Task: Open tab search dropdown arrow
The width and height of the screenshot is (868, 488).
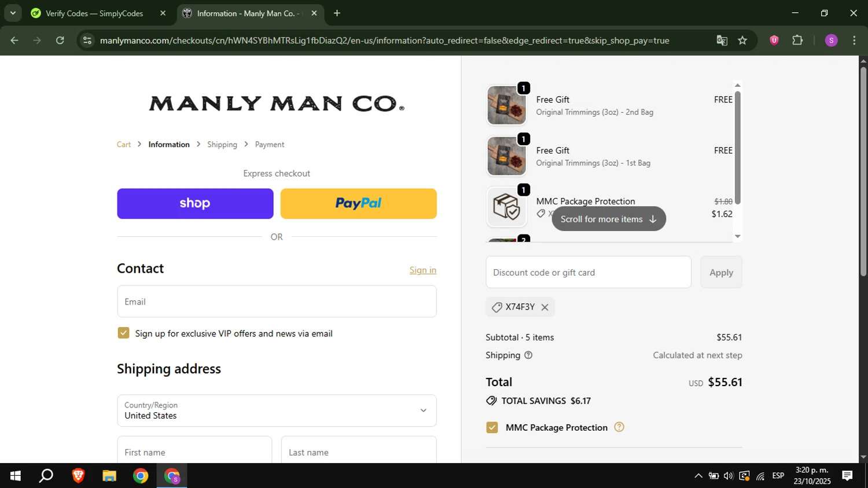Action: [13, 13]
